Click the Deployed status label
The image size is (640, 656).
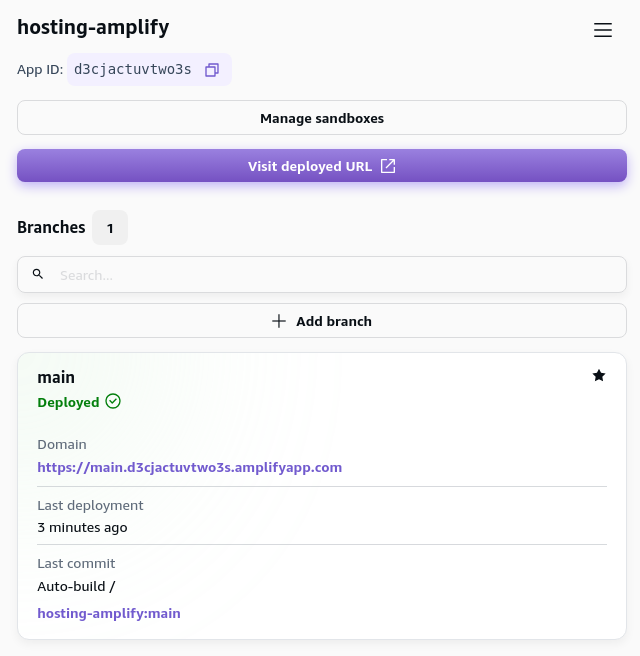[68, 402]
